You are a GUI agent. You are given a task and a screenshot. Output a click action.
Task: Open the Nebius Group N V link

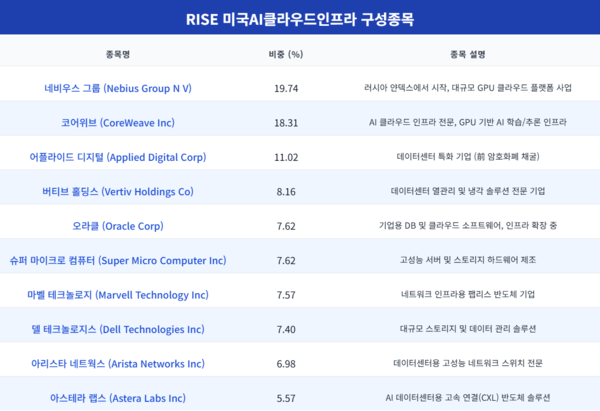click(124, 88)
